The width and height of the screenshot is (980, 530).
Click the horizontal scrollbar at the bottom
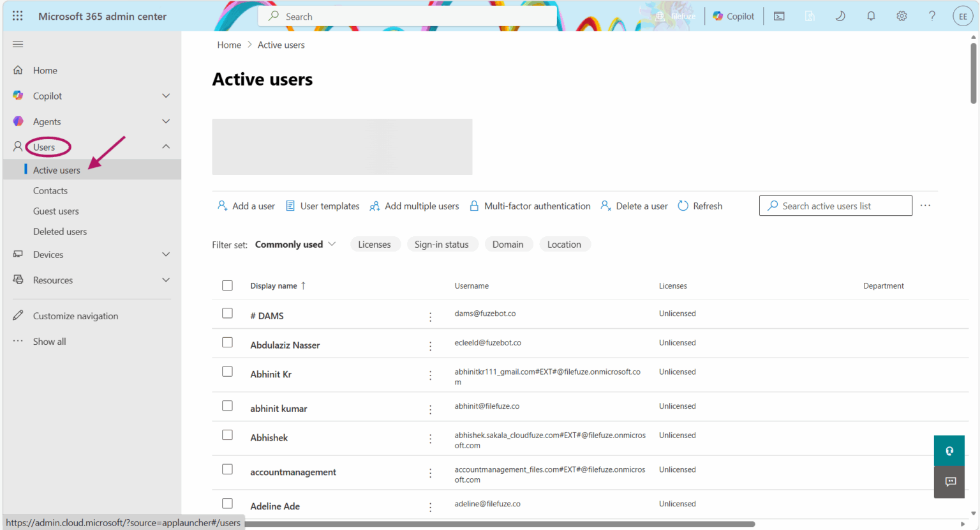(x=500, y=524)
